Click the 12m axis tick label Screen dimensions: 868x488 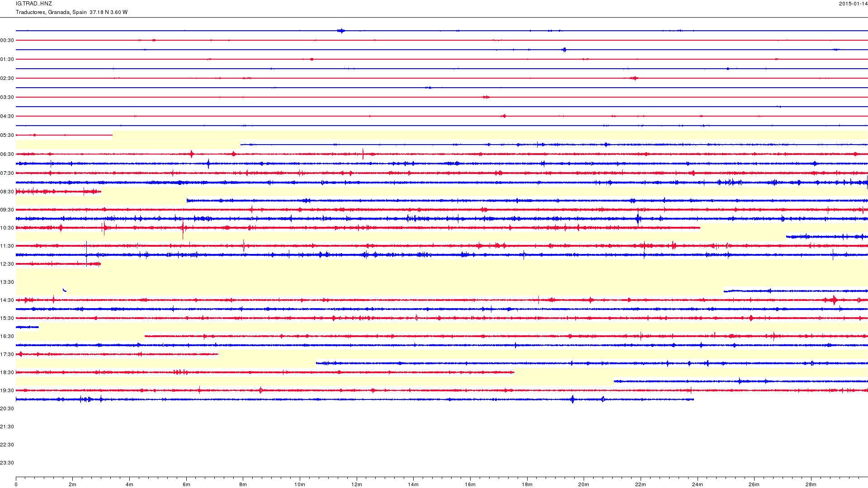pyautogui.click(x=357, y=484)
